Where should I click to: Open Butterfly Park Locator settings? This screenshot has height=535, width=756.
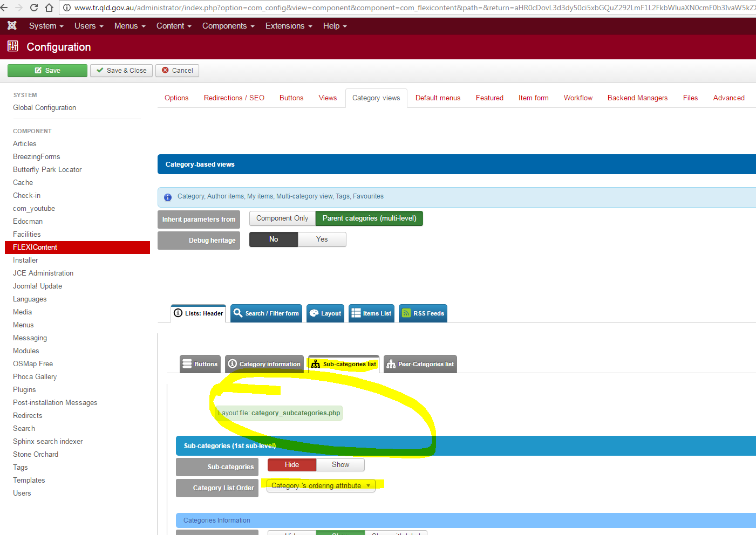pyautogui.click(x=47, y=170)
